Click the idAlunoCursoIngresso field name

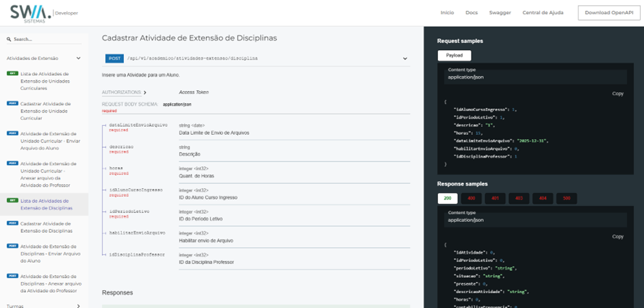click(136, 190)
